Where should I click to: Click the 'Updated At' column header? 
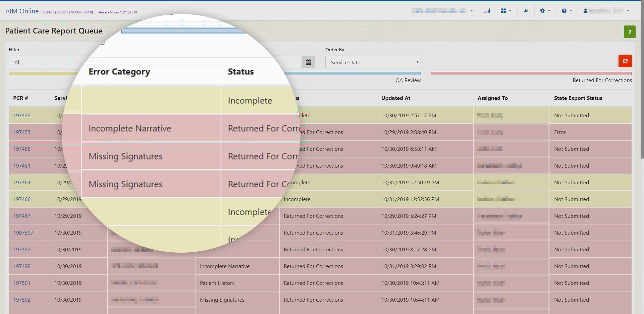(x=396, y=98)
